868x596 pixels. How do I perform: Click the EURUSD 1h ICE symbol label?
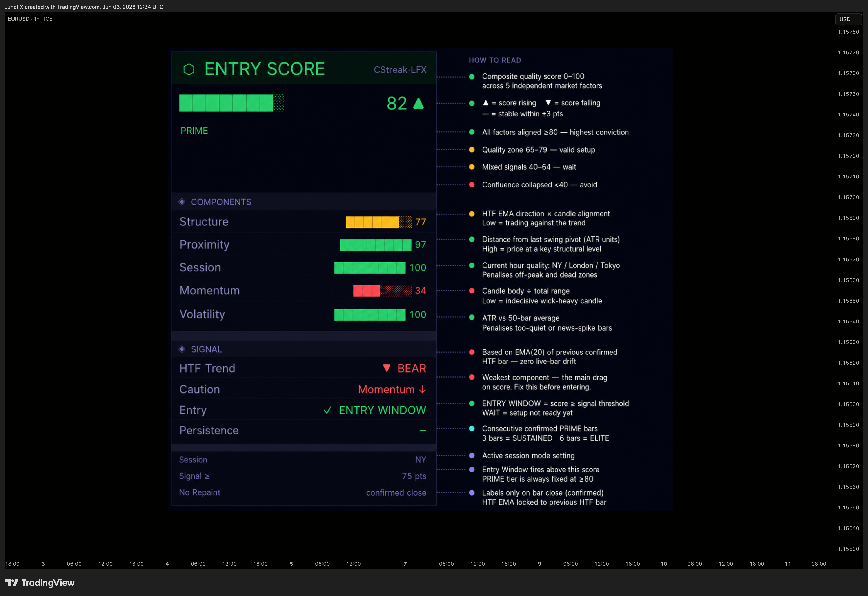[x=30, y=19]
